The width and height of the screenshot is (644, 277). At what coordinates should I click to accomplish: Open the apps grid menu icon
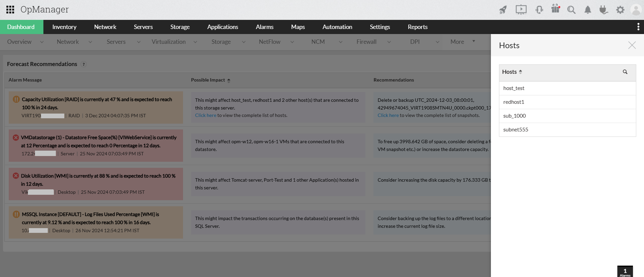coord(10,9)
